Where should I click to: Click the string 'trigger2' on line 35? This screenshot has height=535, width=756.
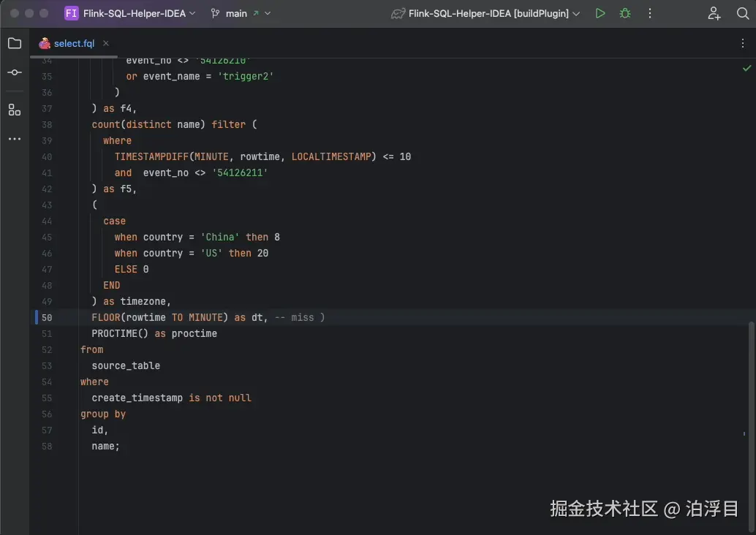(x=246, y=77)
